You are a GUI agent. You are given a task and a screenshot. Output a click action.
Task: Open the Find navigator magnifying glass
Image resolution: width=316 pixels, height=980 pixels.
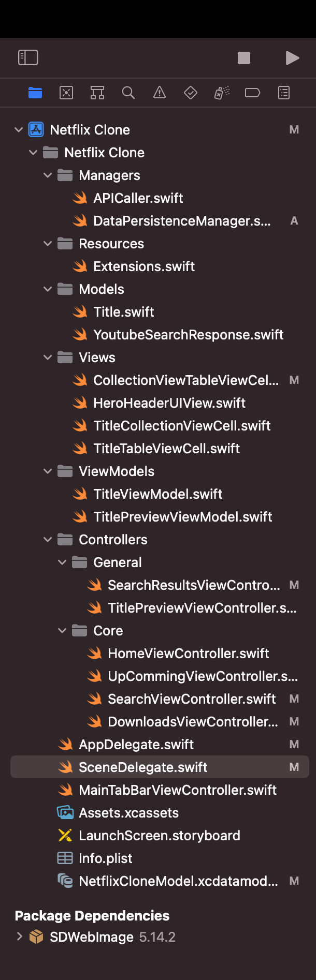pos(128,93)
